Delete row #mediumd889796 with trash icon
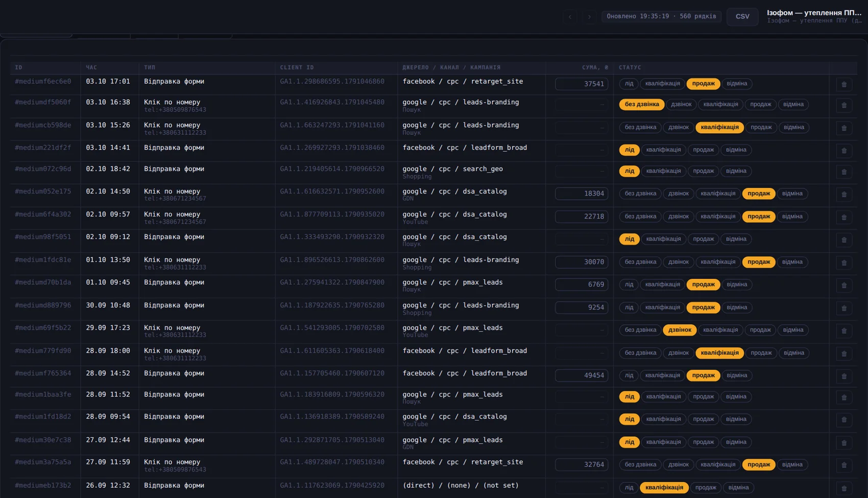868x498 pixels. [x=844, y=309]
